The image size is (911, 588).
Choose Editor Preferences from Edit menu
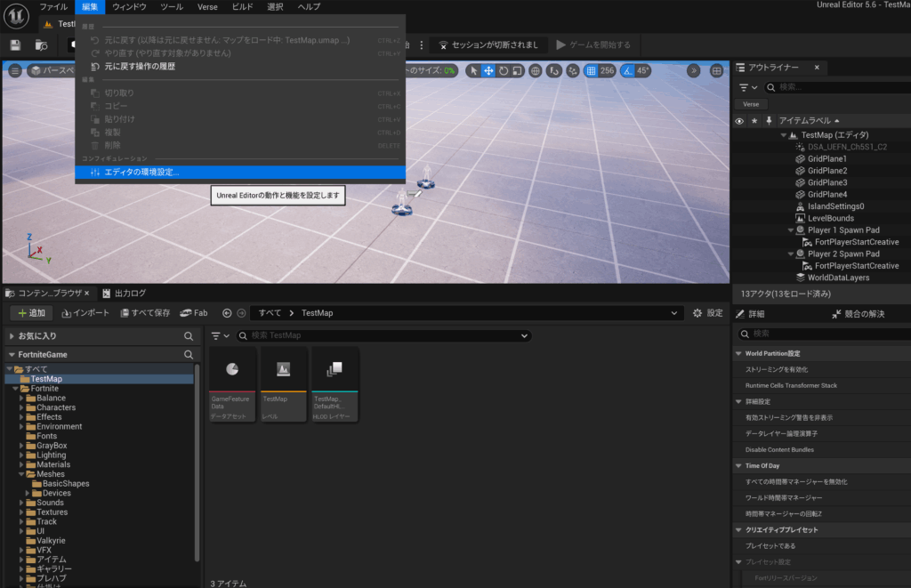point(240,173)
